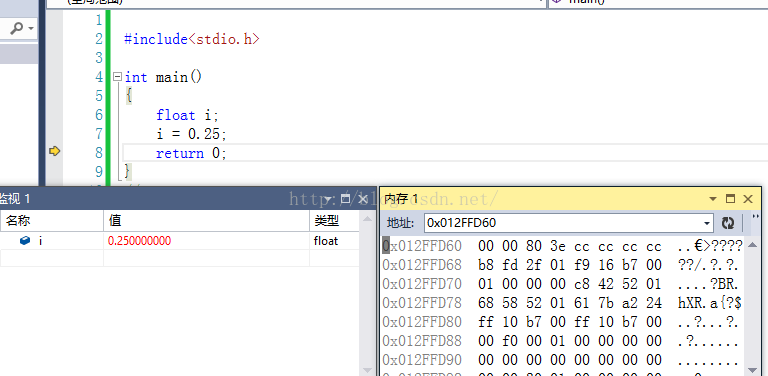Select the 内存 1 panel title tab
The height and width of the screenshot is (376, 768).
(401, 199)
